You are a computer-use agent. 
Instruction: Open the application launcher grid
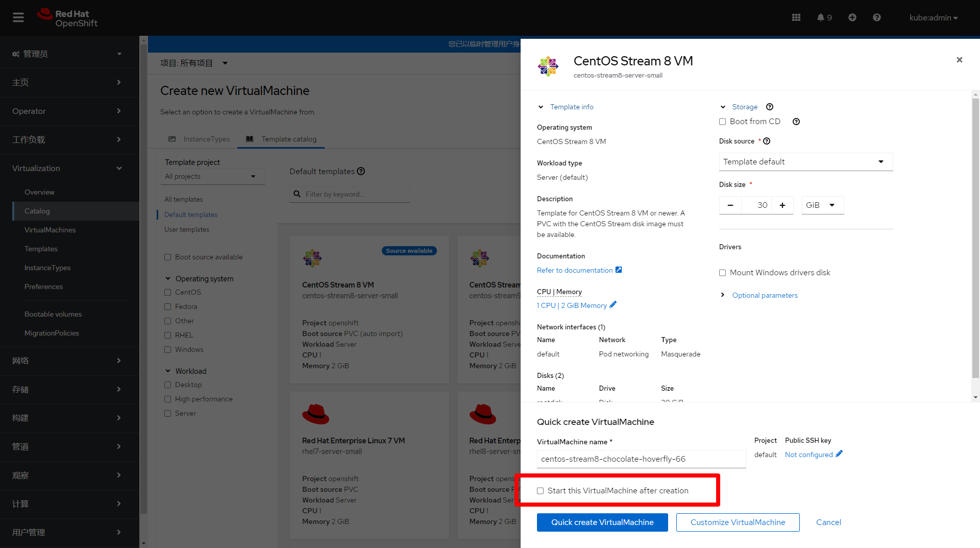click(x=796, y=17)
